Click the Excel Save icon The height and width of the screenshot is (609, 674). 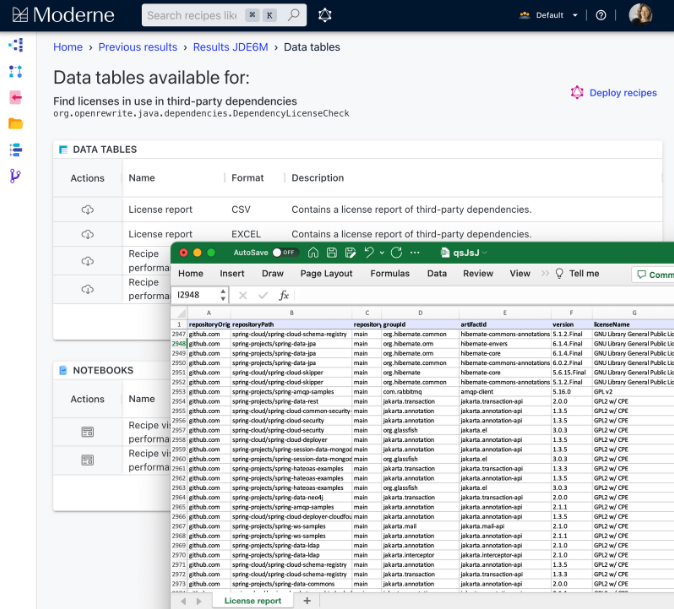[x=332, y=252]
